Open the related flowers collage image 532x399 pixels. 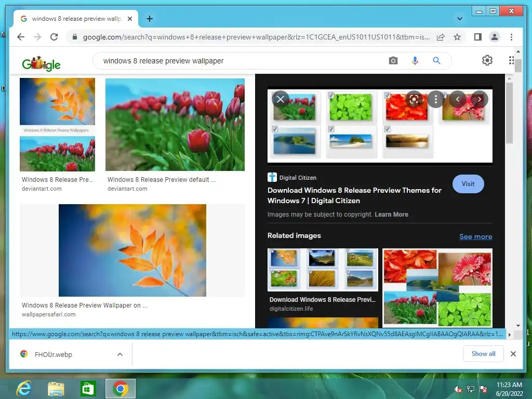pyautogui.click(x=437, y=288)
